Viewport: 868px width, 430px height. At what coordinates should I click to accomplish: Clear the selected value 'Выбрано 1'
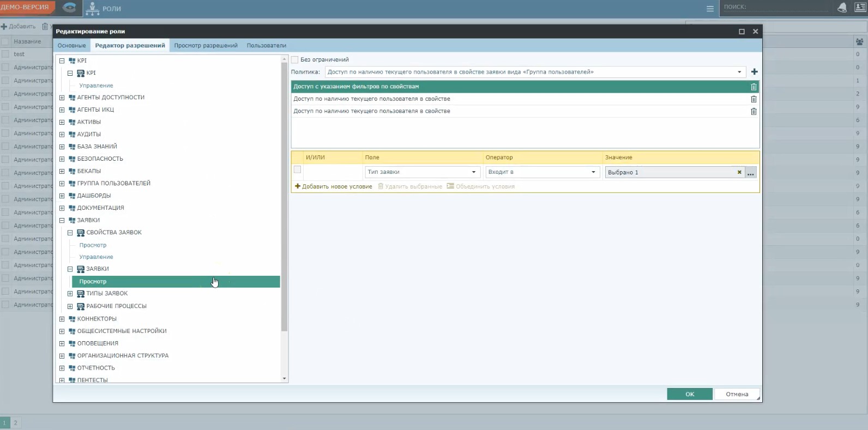click(739, 172)
